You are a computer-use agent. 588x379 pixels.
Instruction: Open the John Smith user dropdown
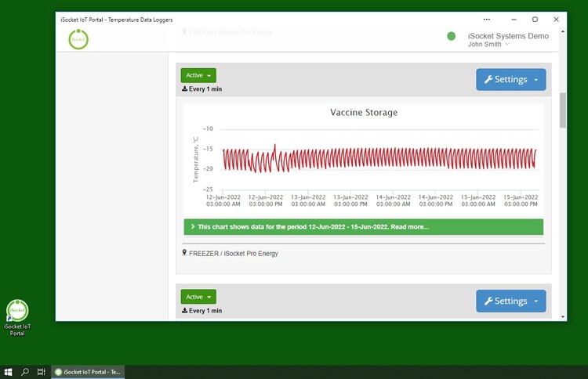click(x=488, y=44)
